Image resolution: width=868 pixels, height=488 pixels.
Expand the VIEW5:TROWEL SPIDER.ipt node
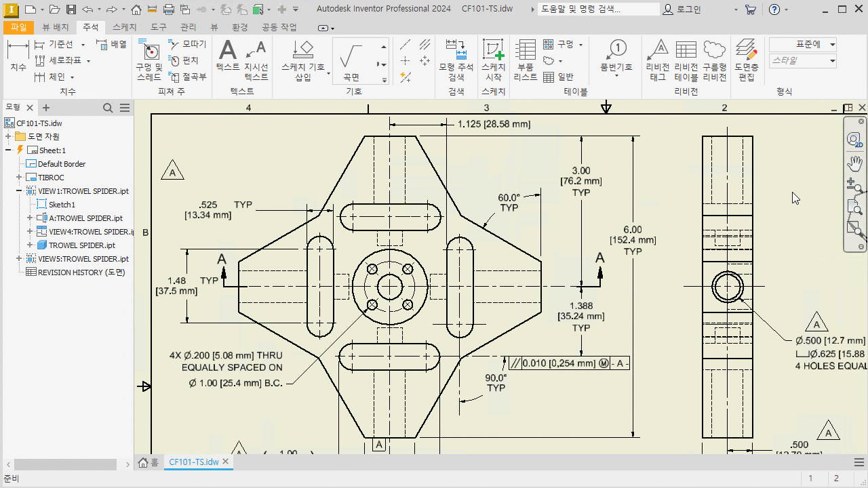click(19, 259)
